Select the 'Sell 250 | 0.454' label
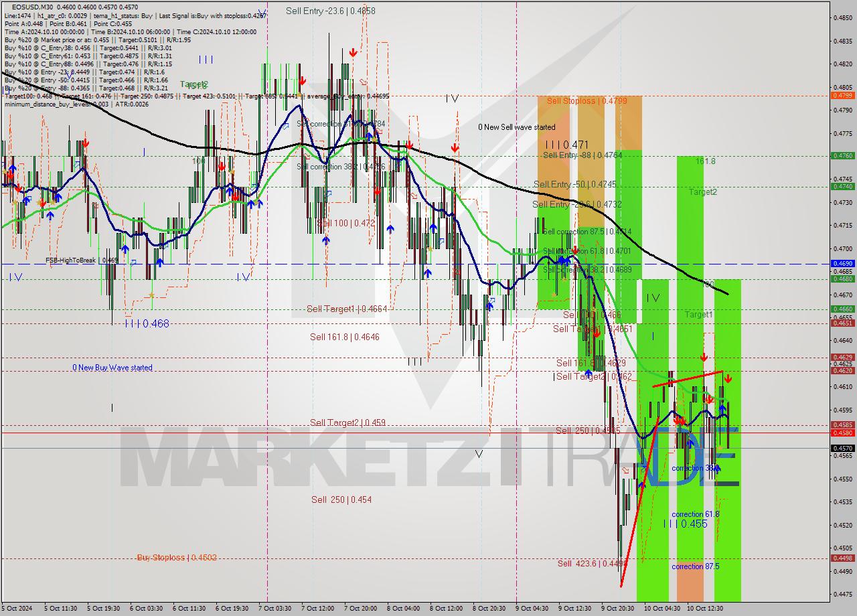857x616 pixels. (341, 499)
